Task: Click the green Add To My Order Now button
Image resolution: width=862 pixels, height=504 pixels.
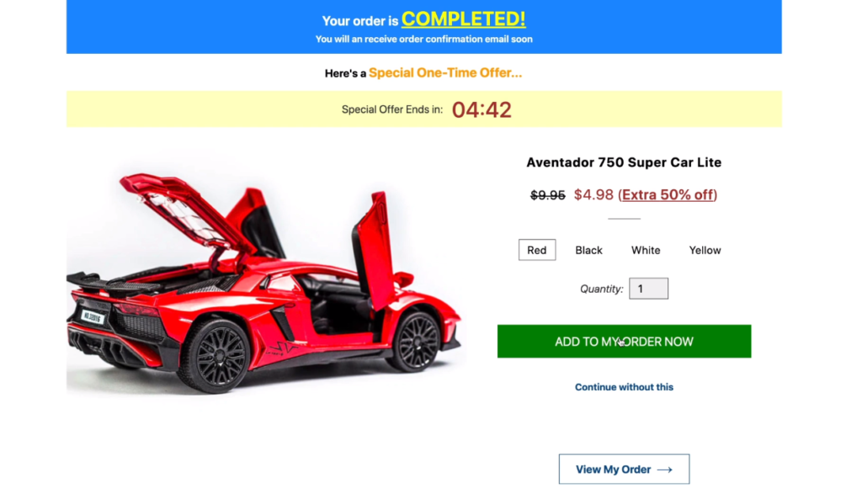Action: (x=624, y=342)
